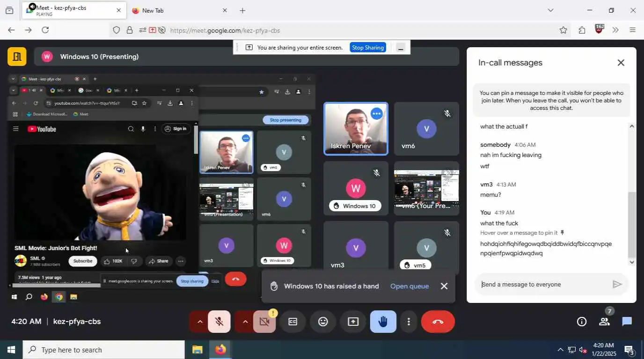Select the vm6 presentation thumbnail tile

(x=426, y=188)
